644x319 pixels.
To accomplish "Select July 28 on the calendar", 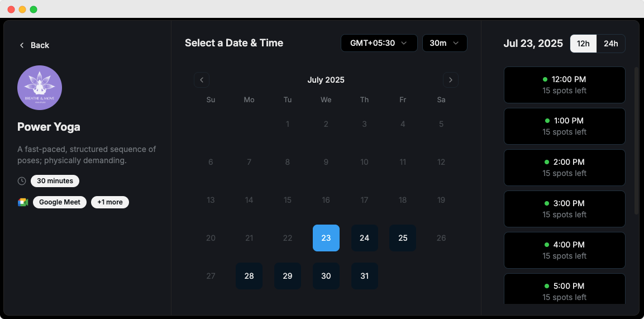I will click(x=249, y=276).
